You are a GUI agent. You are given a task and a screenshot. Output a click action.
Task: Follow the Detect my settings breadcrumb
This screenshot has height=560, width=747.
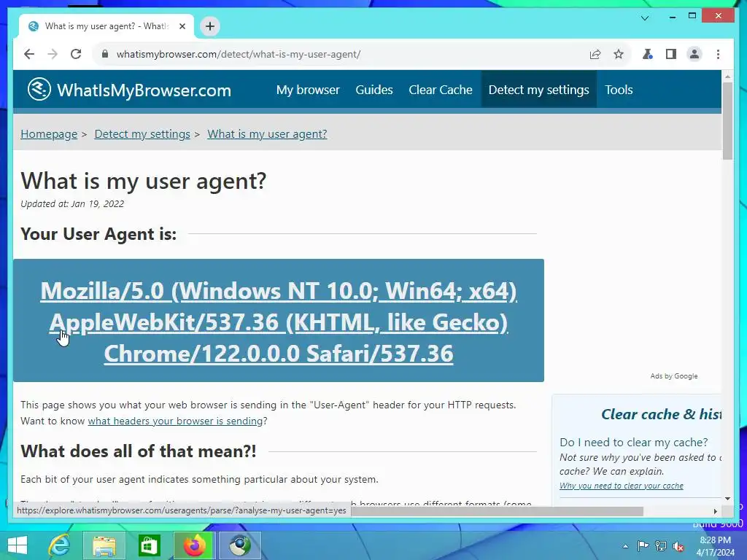tap(142, 134)
